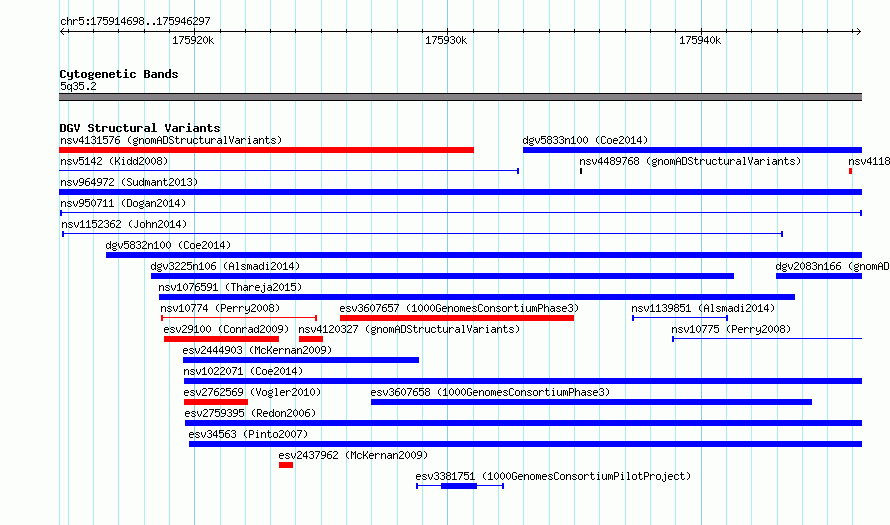Open the esv3607658 (1000GenomesConsortiumPhase3) label
This screenshot has height=525, width=890.
point(490,392)
